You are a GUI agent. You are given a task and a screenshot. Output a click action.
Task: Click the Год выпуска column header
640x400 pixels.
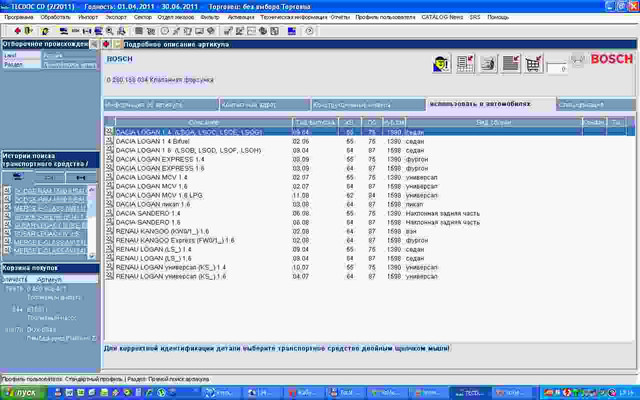(x=315, y=122)
